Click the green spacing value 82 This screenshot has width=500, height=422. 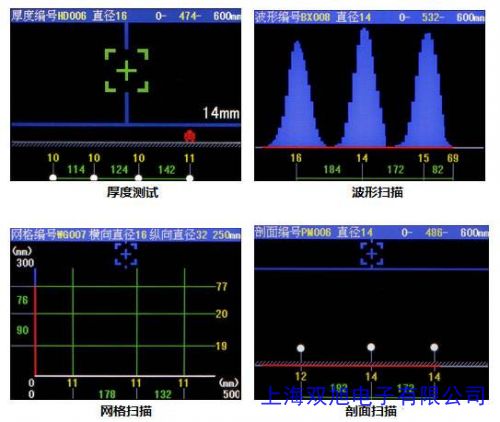pos(437,169)
